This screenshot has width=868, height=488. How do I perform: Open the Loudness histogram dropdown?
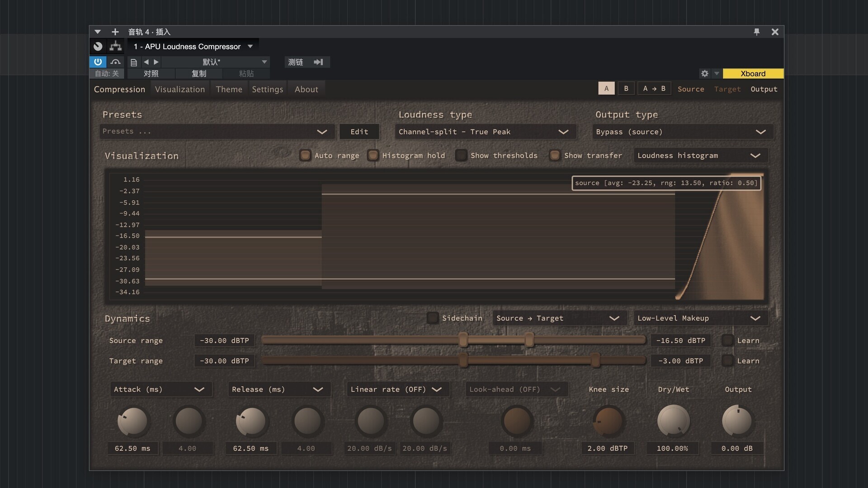701,155
